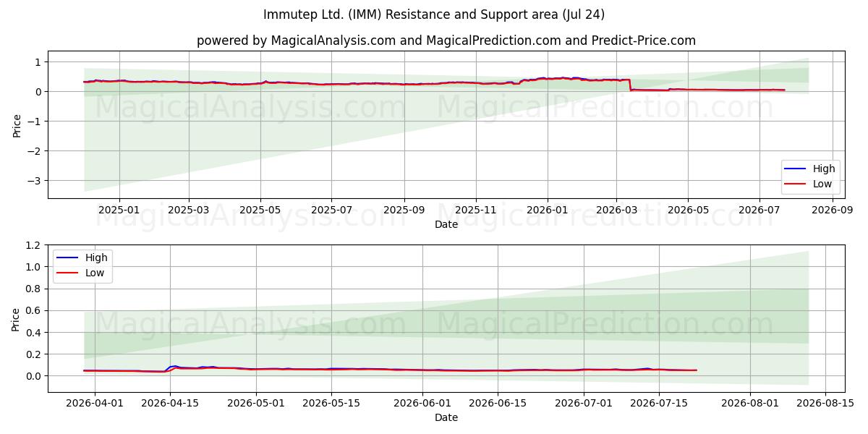Click the "2026-06-01" date tick label
The image size is (868, 434).
(422, 404)
